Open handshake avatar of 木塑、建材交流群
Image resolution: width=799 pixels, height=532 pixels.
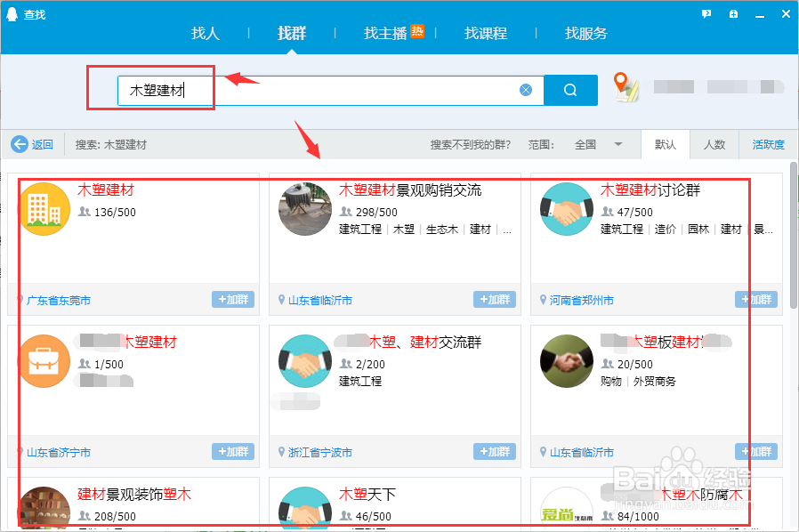tap(305, 361)
